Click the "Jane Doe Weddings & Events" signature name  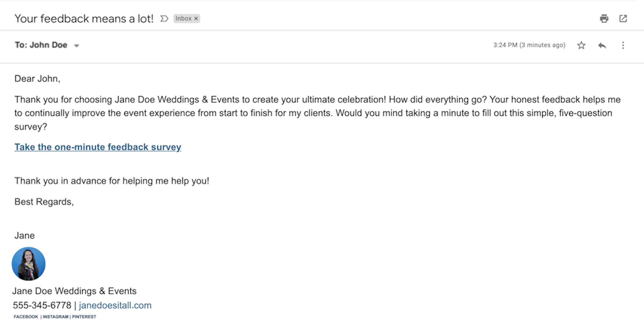click(74, 291)
